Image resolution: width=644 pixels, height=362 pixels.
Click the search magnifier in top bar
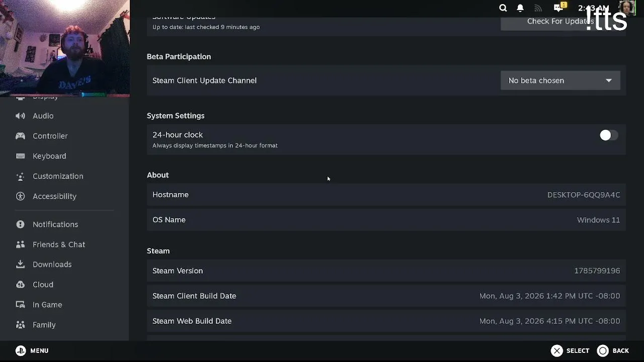503,8
